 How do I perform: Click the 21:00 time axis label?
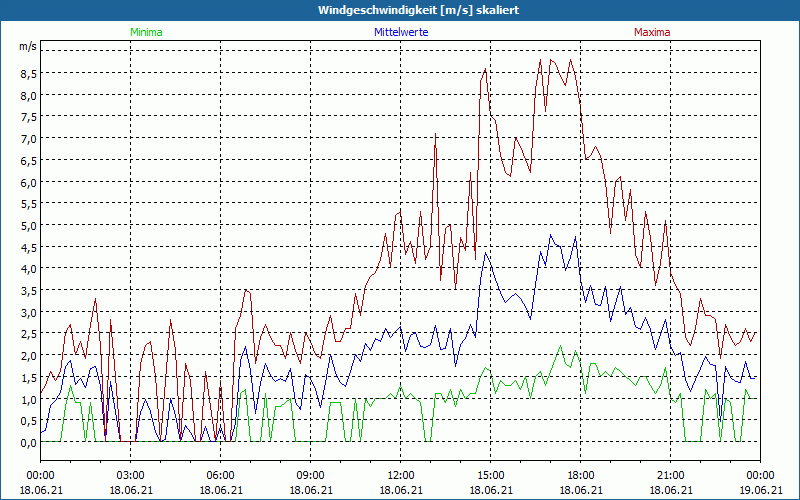point(670,476)
